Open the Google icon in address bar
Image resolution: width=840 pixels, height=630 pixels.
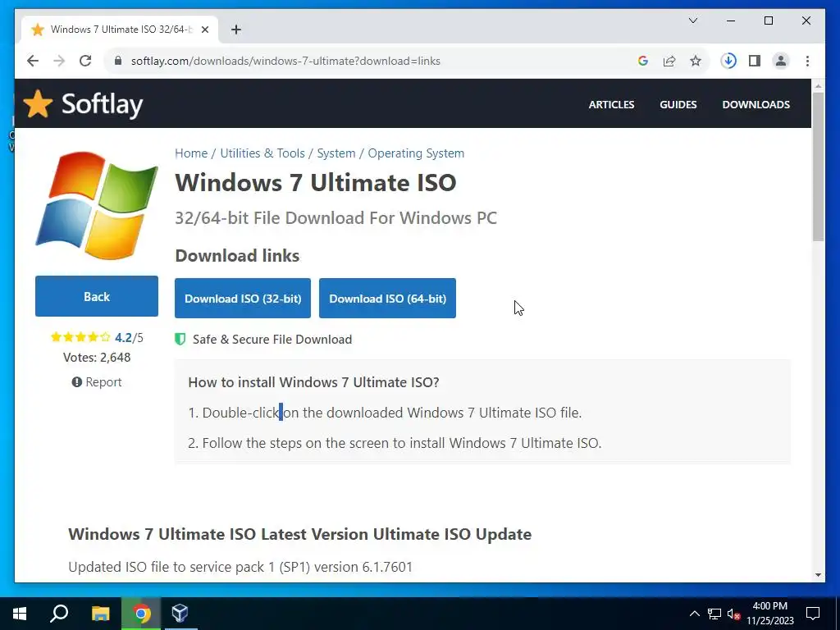click(x=643, y=61)
